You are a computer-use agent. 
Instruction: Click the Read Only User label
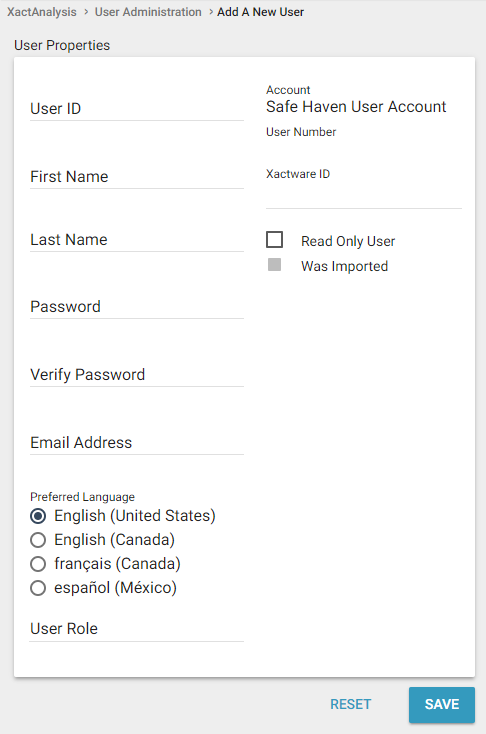348,241
